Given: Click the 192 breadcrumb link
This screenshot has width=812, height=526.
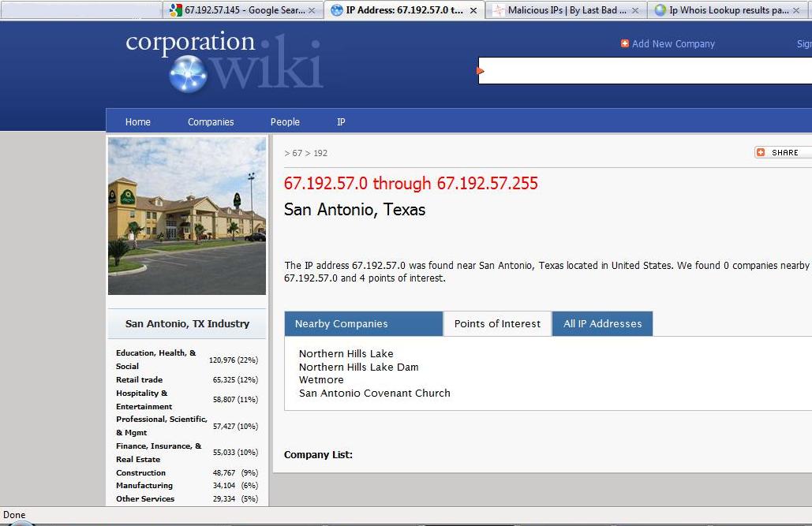Looking at the screenshot, I should tap(320, 153).
